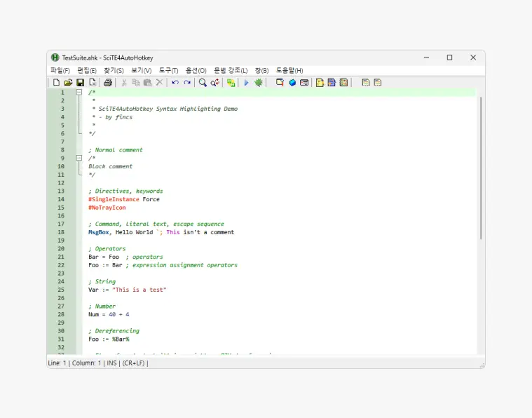Open the 편집(E) menu
Image resolution: width=532 pixels, height=418 pixels.
87,71
